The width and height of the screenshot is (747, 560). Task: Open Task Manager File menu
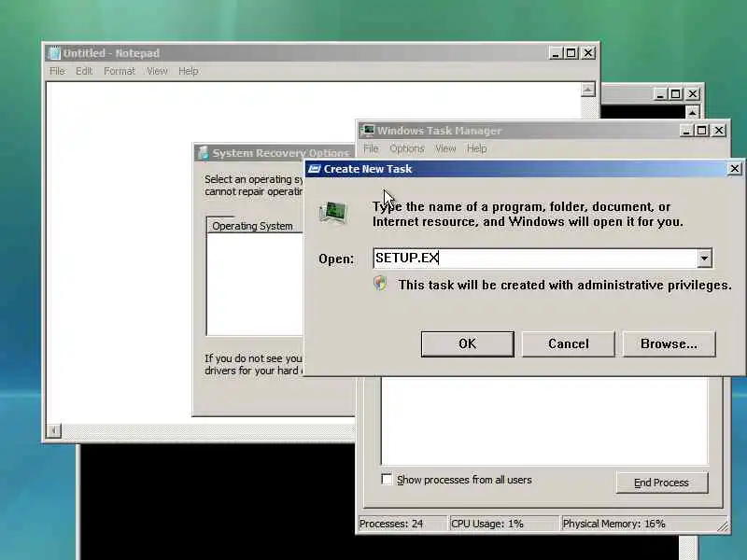click(371, 148)
